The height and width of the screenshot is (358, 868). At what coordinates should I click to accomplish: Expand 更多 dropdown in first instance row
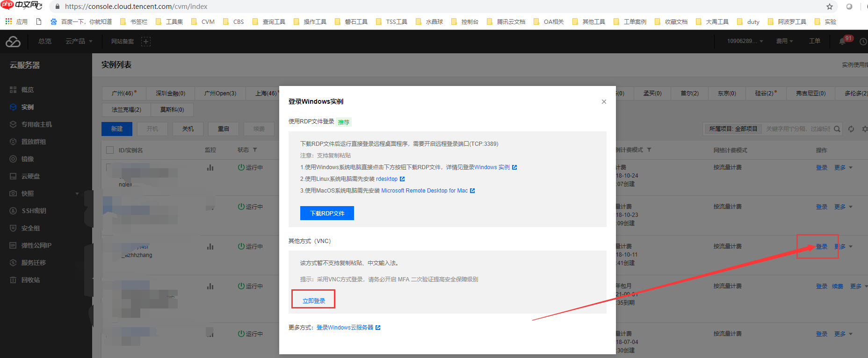click(843, 167)
